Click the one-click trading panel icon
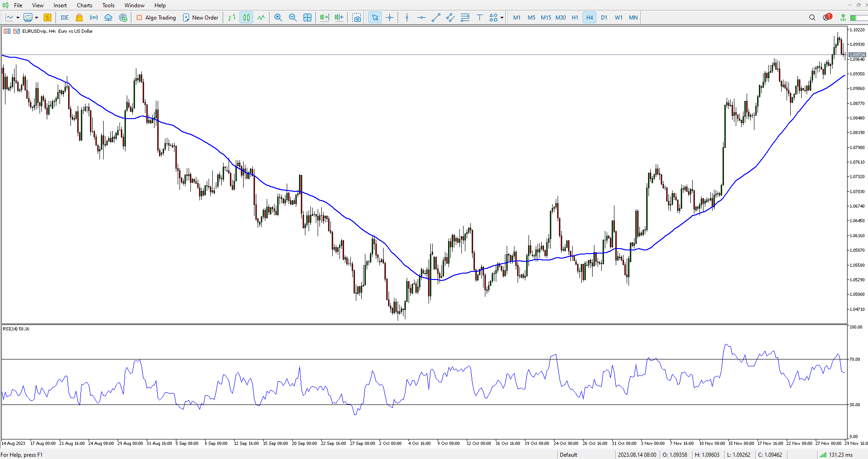 tap(16, 31)
